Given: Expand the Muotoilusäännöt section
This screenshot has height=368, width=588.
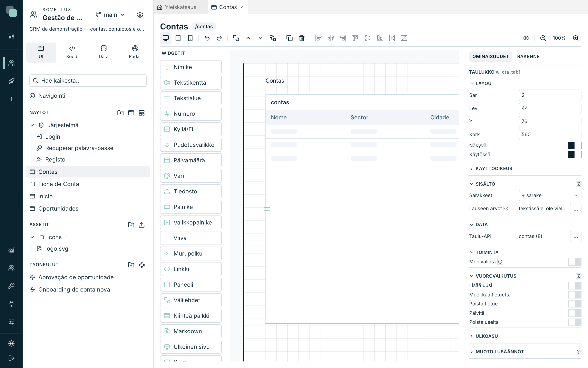Looking at the screenshot, I should (471, 352).
